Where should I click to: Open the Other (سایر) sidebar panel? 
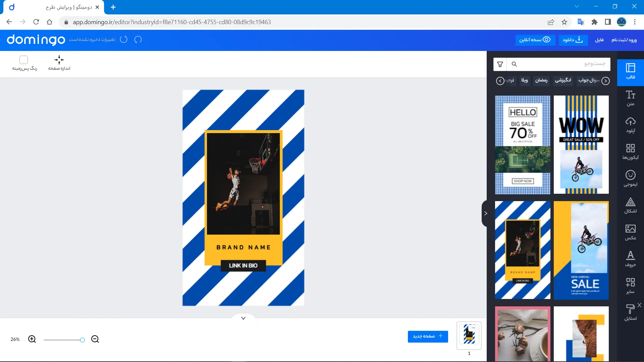(630, 286)
